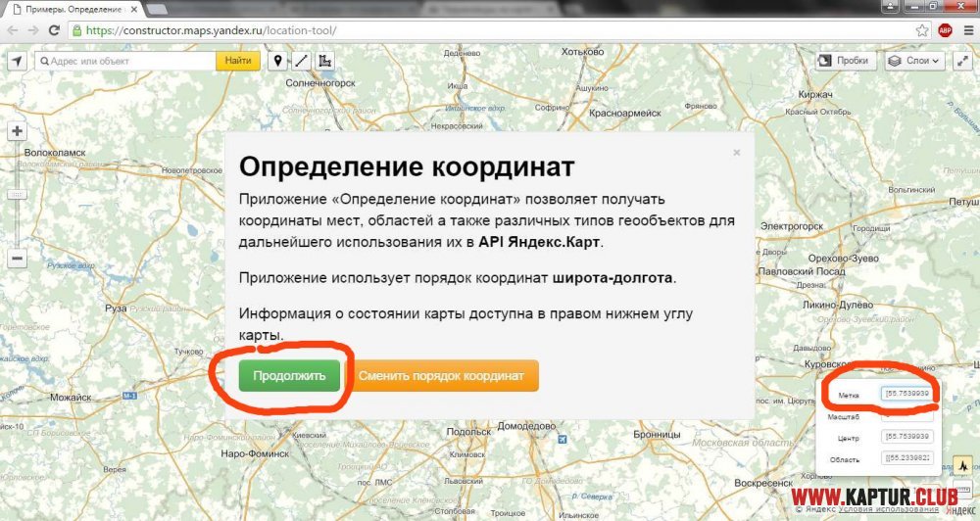Click the browser address bar URL

click(x=212, y=30)
